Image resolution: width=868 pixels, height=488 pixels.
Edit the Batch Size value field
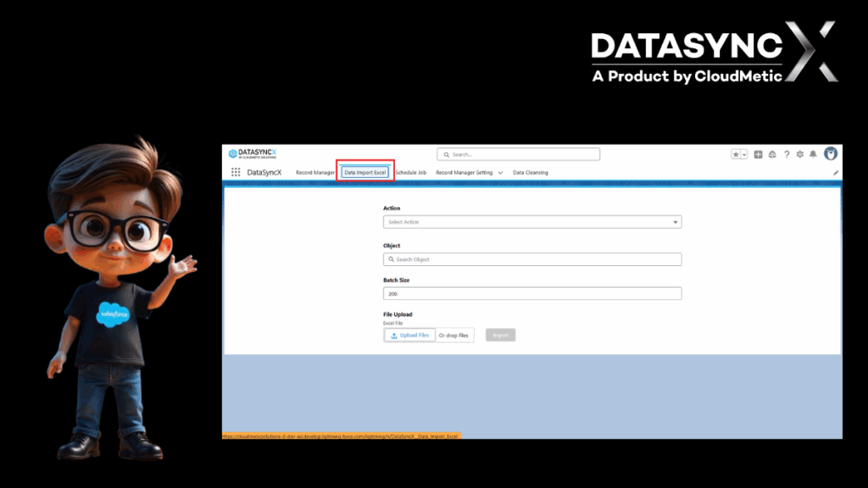(532, 292)
